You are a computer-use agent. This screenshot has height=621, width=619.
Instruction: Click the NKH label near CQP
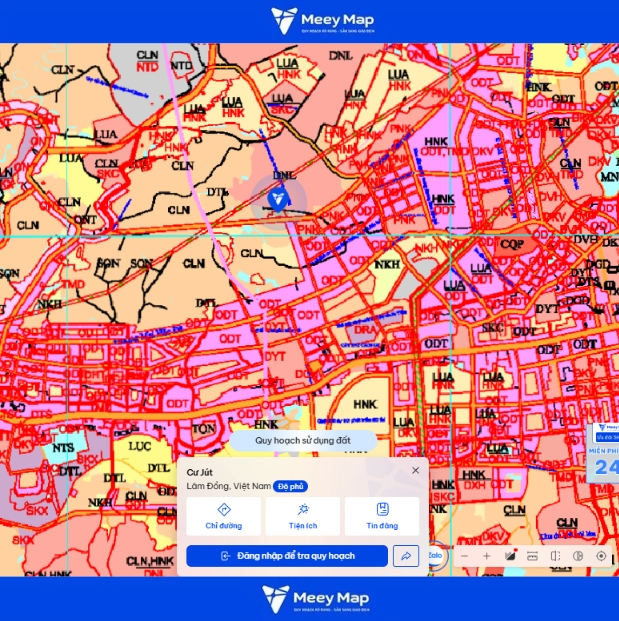click(387, 264)
